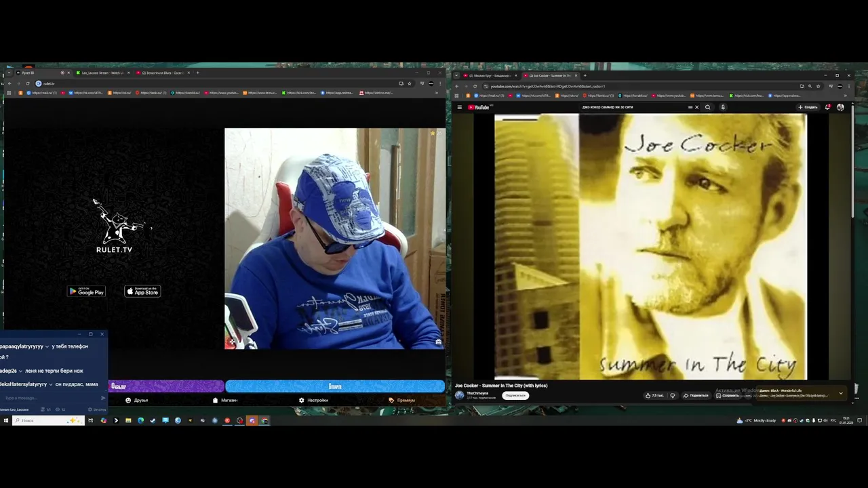Click the Joe Cocker video player
Viewport: 868px width, 488px height.
(x=650, y=247)
